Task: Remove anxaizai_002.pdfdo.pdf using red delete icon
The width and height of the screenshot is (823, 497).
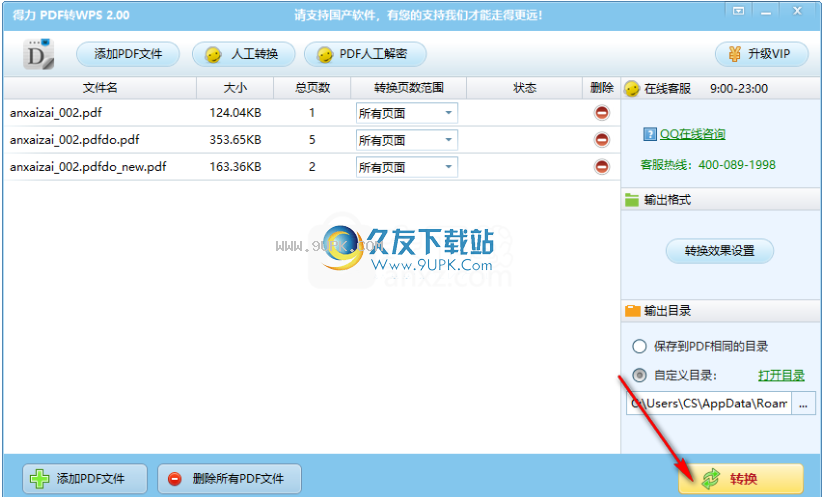Action: (602, 140)
